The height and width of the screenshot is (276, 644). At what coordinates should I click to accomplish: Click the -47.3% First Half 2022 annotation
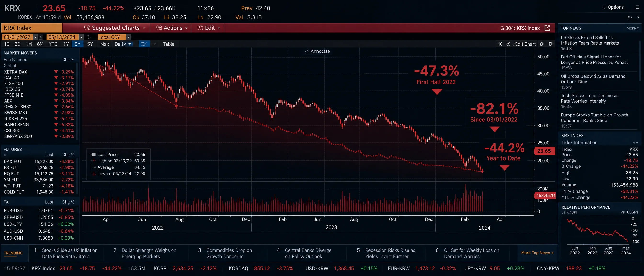click(436, 75)
